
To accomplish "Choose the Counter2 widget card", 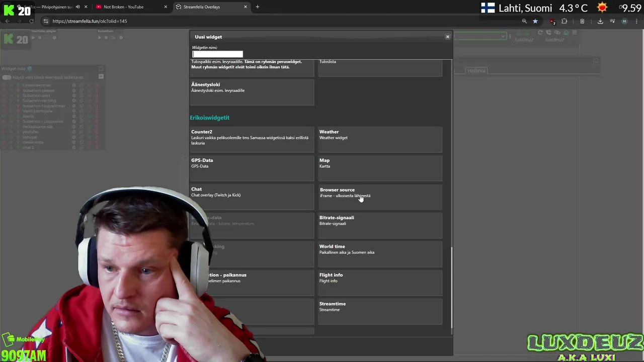I will pyautogui.click(x=252, y=139).
